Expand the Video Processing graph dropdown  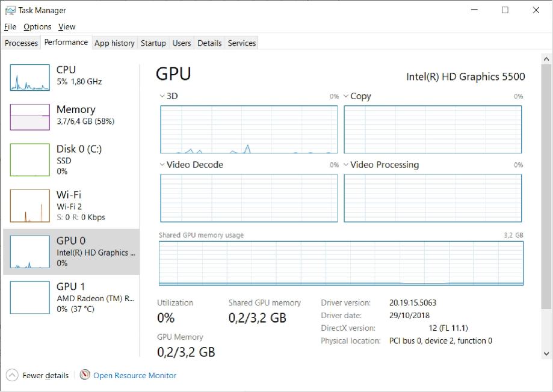click(346, 165)
